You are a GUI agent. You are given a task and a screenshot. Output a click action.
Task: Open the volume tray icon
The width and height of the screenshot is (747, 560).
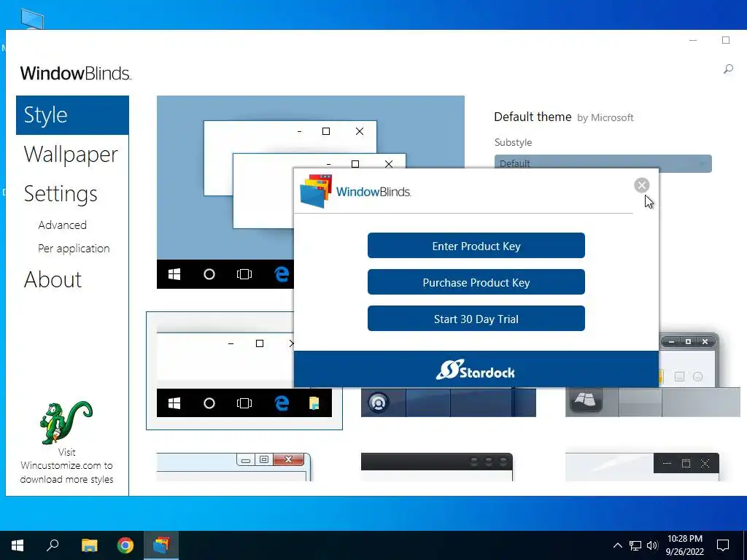coord(652,545)
